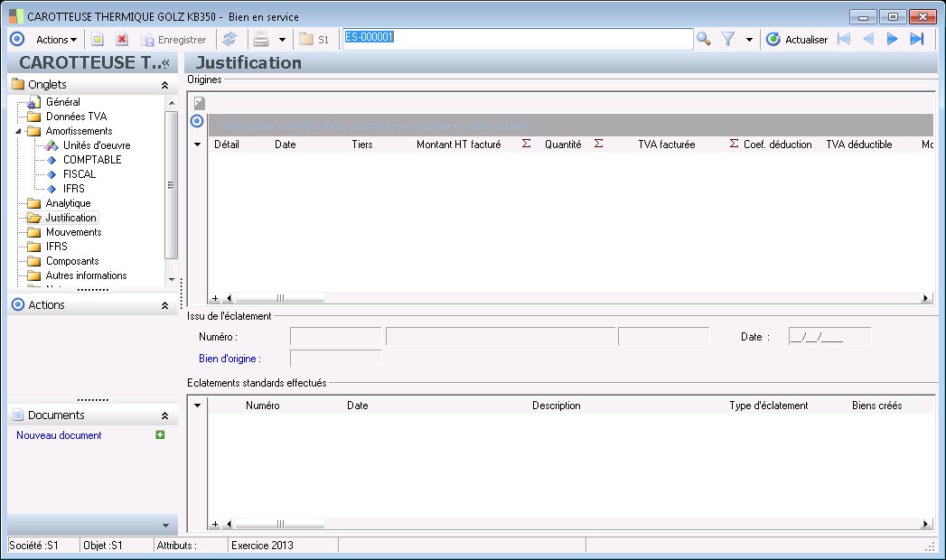Open the Données TVA tab item
The image size is (946, 560).
coord(76,117)
